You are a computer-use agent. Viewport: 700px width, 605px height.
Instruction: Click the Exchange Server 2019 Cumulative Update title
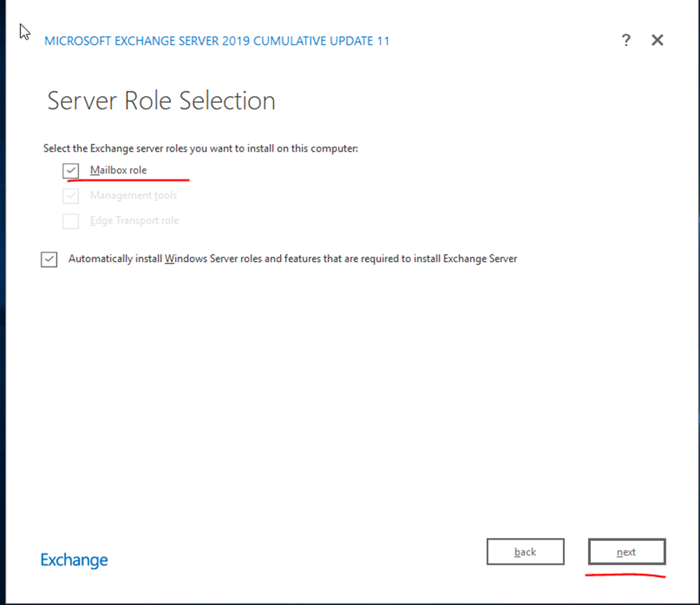tap(217, 41)
